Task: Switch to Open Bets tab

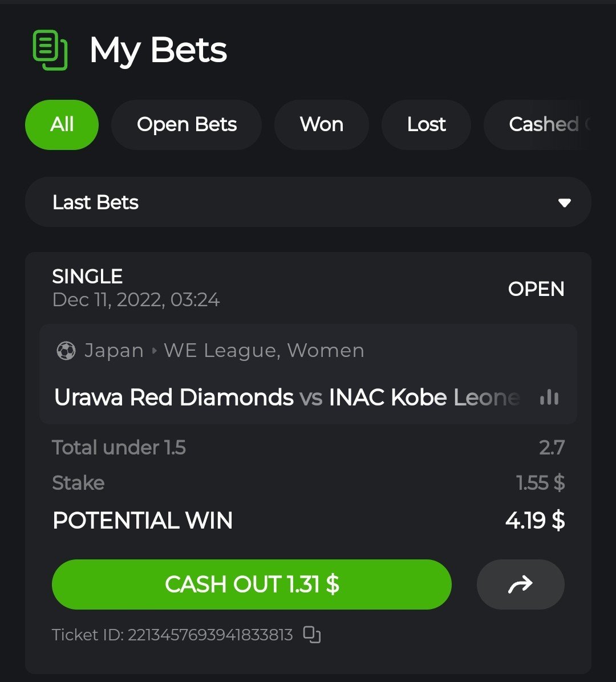Action: (187, 124)
